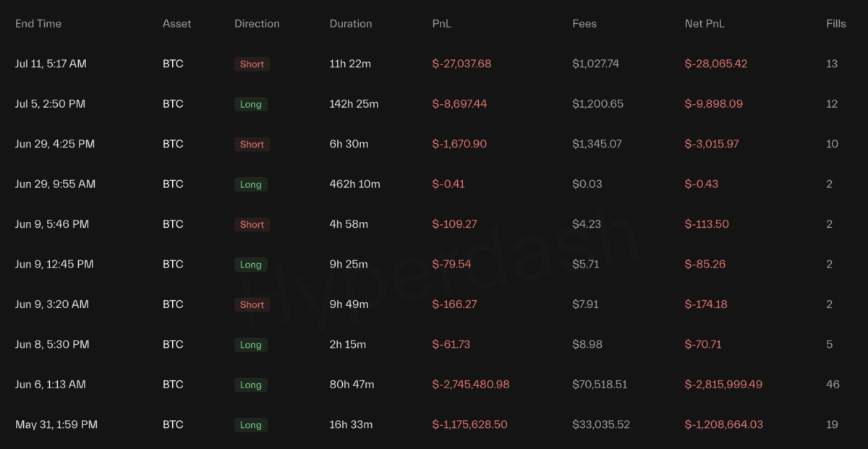Click the Fills column header
The image size is (868, 449).
coord(836,24)
